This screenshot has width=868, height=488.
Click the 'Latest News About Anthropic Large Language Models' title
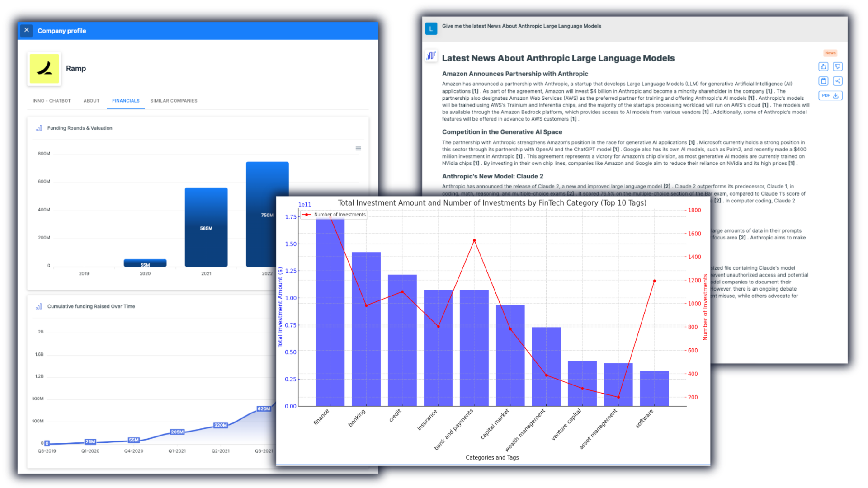tap(558, 58)
